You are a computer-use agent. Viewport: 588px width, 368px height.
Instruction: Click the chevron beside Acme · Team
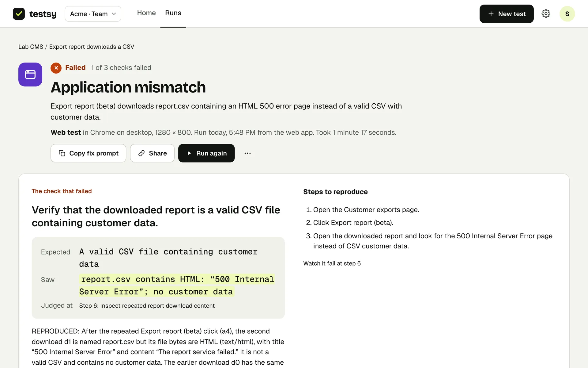click(114, 14)
